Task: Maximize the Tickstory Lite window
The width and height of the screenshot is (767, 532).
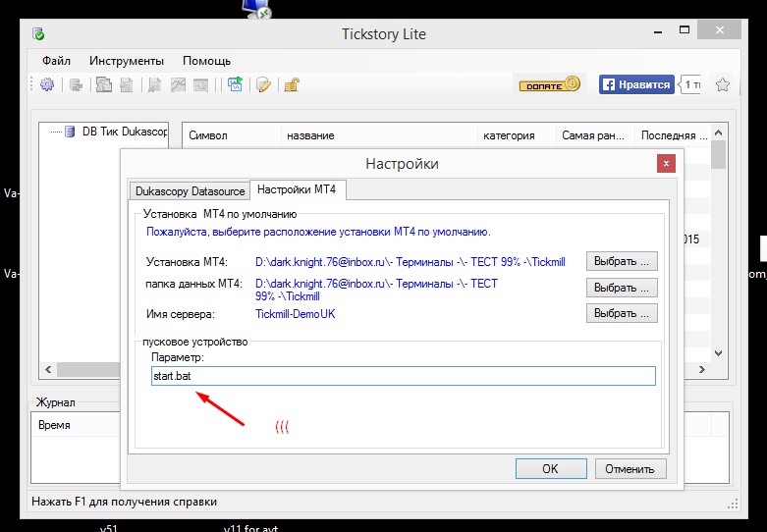Action: tap(685, 29)
